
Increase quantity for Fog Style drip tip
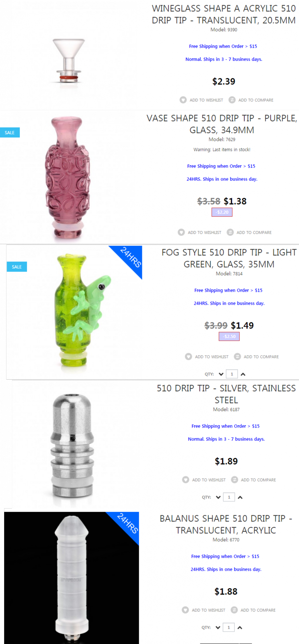(243, 374)
